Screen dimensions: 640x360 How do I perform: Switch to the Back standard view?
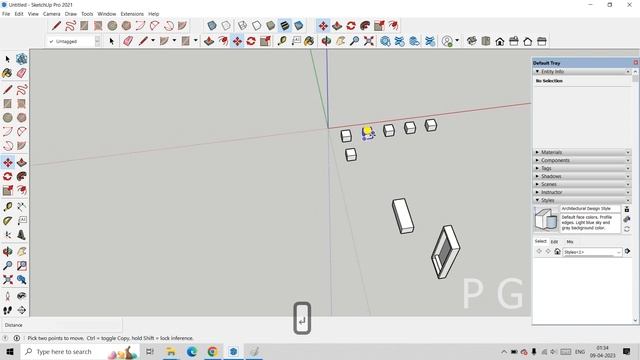click(x=527, y=41)
